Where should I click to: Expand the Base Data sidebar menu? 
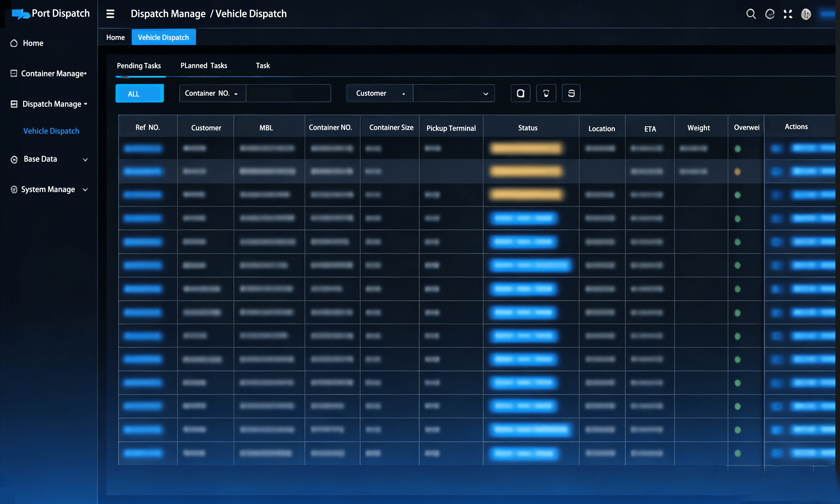(85, 159)
